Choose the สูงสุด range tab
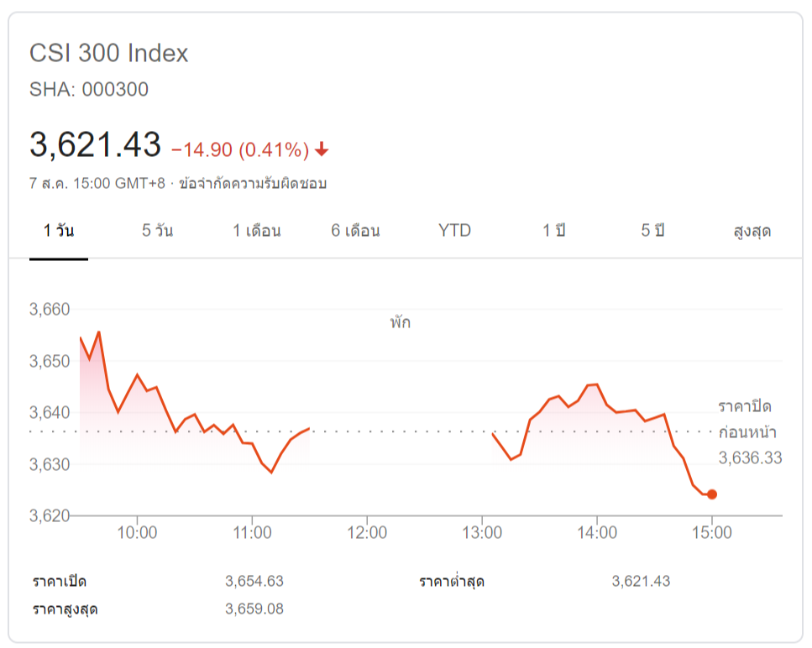812x648 pixels. click(752, 231)
